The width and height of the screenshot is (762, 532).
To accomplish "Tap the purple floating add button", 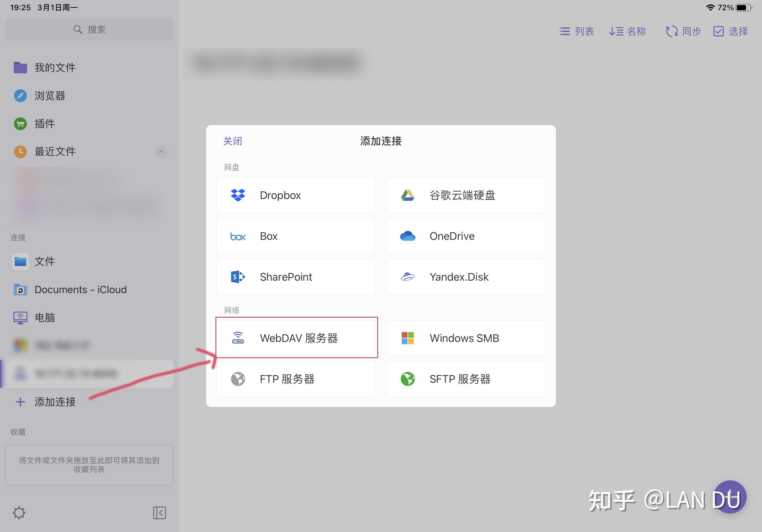I will (730, 497).
